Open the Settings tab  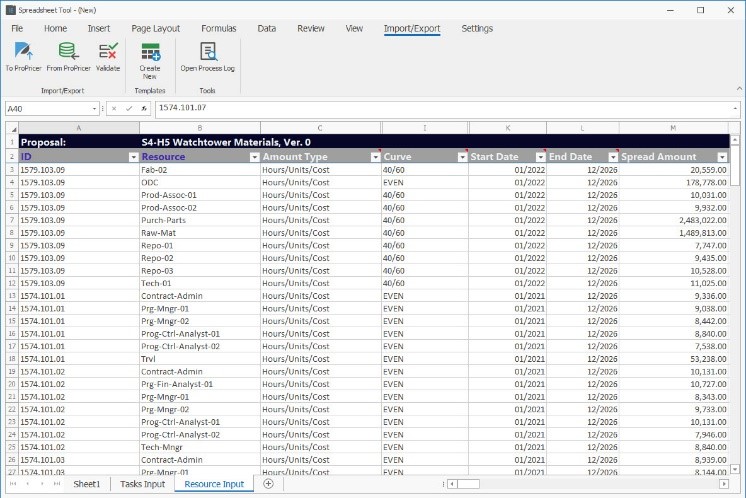477,29
